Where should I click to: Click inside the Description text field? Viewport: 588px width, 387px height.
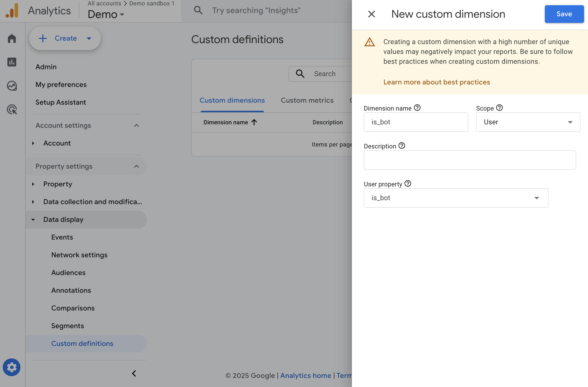click(470, 160)
